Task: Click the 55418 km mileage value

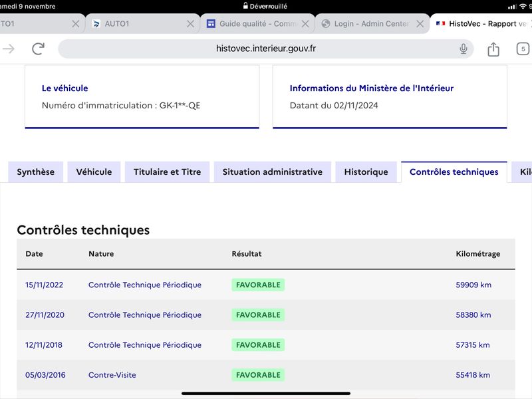Action: [473, 375]
